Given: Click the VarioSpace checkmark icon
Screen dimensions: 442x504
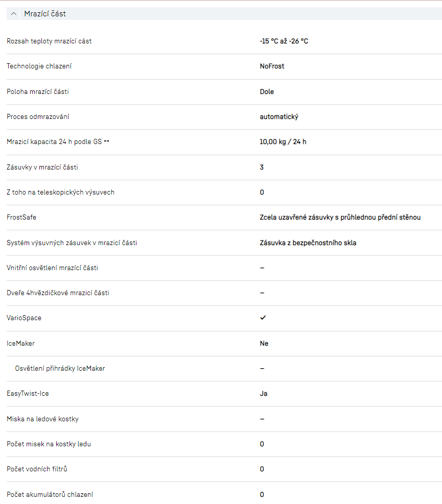Looking at the screenshot, I should (263, 318).
